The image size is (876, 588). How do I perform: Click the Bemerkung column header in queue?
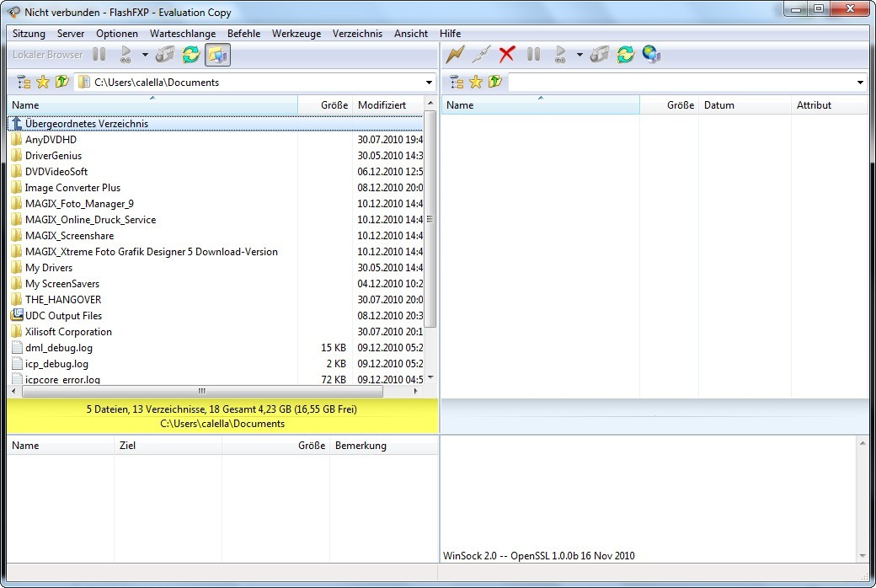pos(383,446)
